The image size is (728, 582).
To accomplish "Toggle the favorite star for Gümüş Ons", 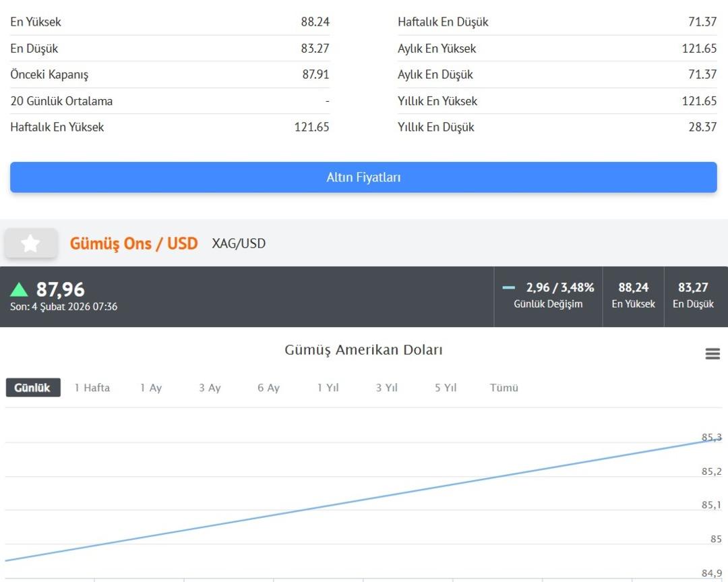I will [x=30, y=243].
